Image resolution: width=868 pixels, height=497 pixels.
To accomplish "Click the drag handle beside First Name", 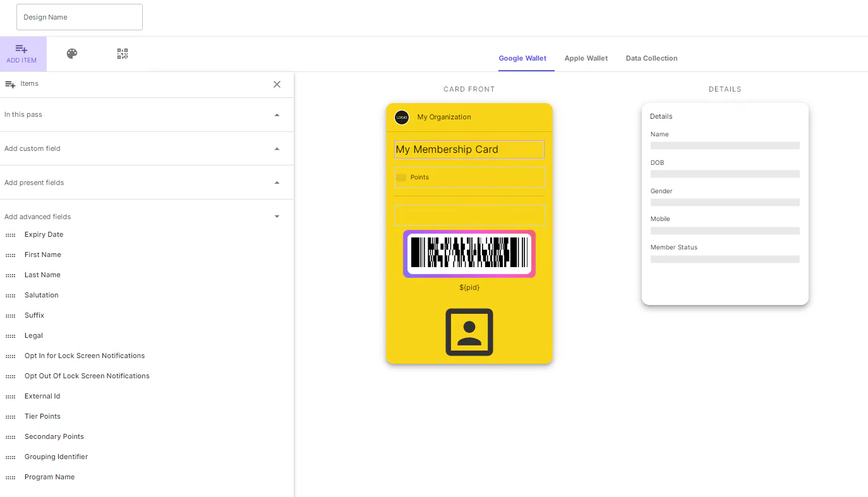I will tap(10, 255).
